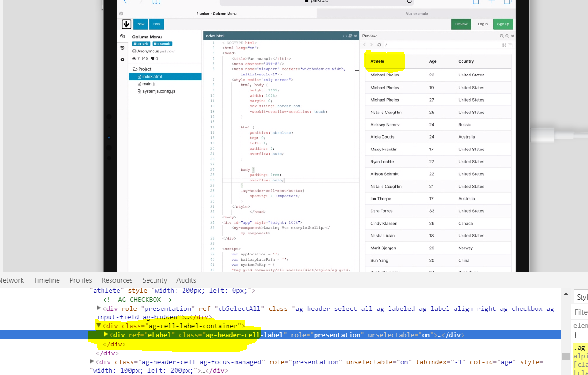Open the Audits tab in DevTools

[x=186, y=280]
